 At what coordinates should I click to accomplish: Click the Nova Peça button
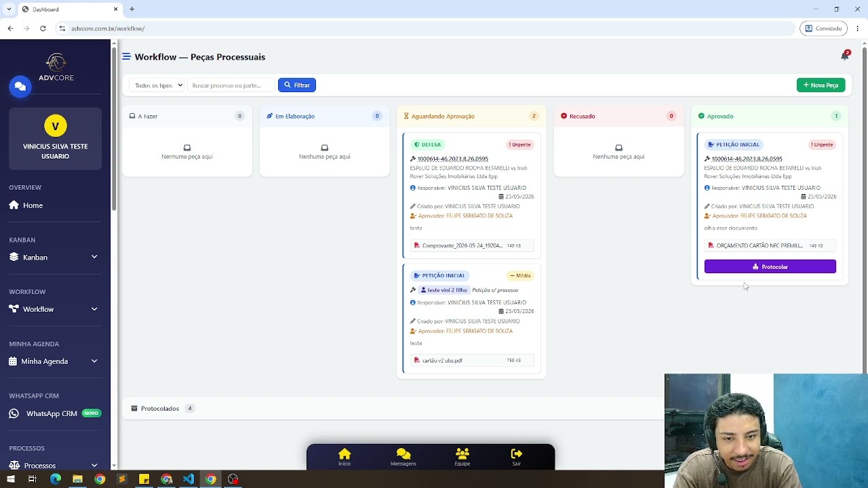[x=821, y=85]
